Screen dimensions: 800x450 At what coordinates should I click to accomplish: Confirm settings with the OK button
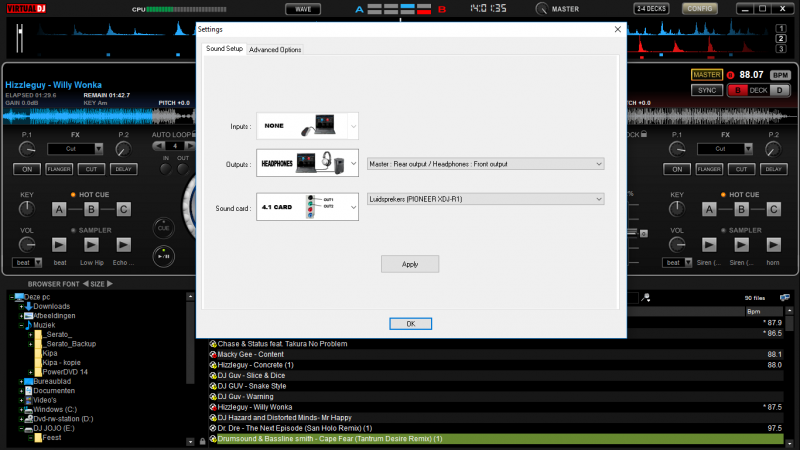[410, 323]
